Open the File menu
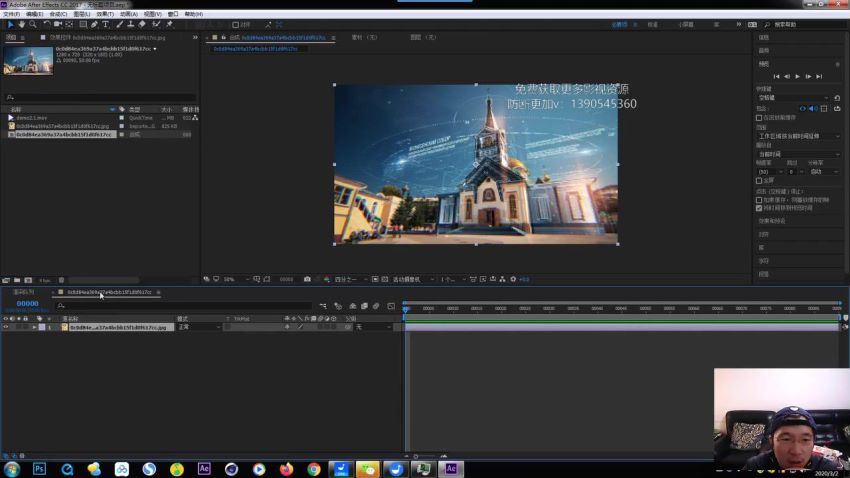The height and width of the screenshot is (478, 850). (11, 14)
